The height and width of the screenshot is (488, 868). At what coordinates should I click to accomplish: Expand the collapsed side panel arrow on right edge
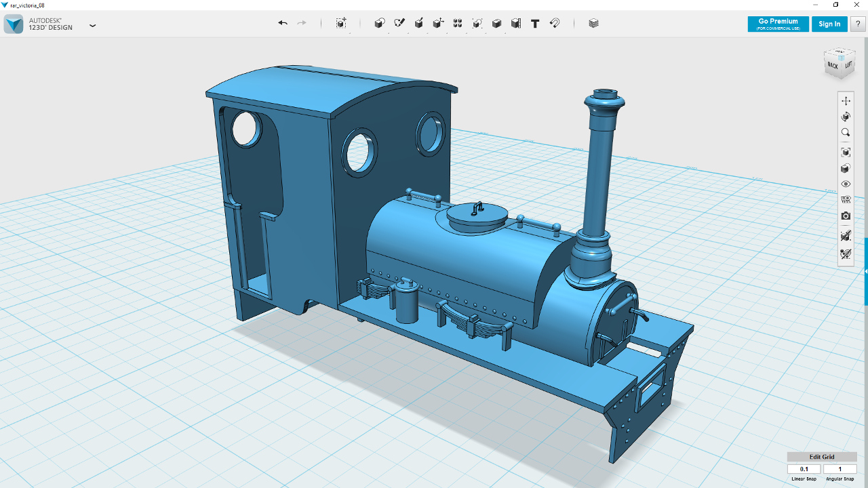tap(866, 272)
